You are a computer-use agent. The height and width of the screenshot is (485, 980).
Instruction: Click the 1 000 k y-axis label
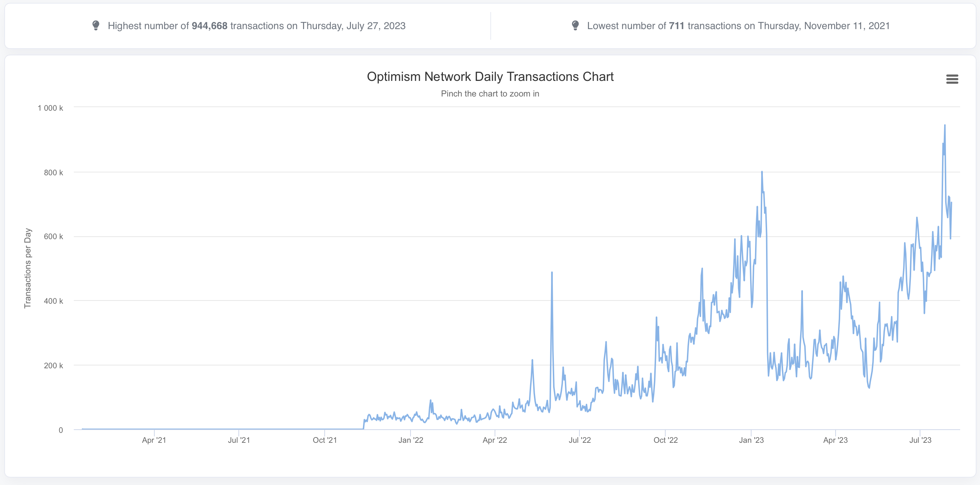[x=50, y=108]
